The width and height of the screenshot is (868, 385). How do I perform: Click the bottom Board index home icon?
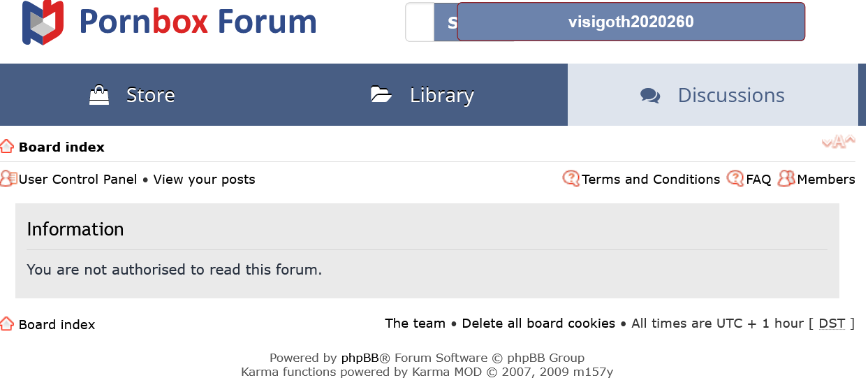click(x=7, y=324)
